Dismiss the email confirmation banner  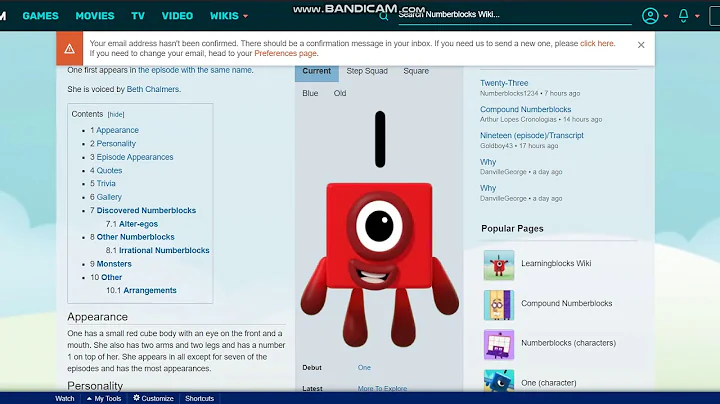coord(641,45)
